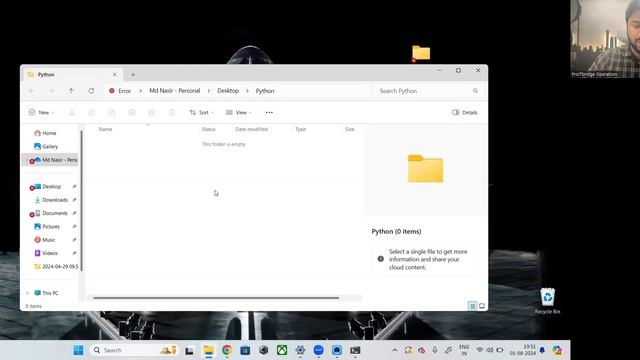Click the Paste icon in toolbar
Viewport: 640px width, 360px height.
click(x=112, y=112)
